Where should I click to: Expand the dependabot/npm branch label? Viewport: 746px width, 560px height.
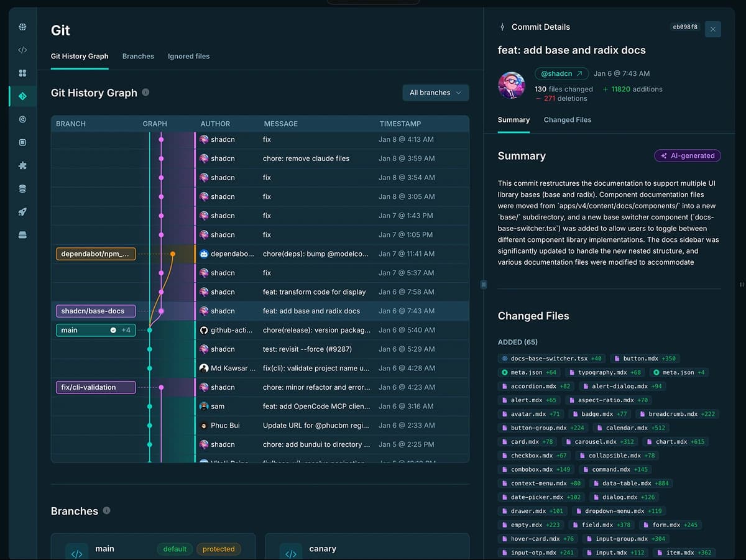click(95, 254)
